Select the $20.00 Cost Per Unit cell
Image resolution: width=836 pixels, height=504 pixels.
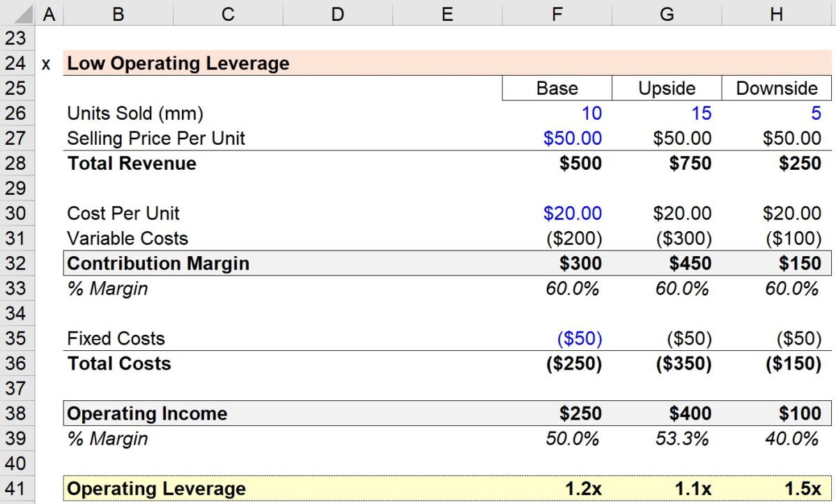coord(556,213)
